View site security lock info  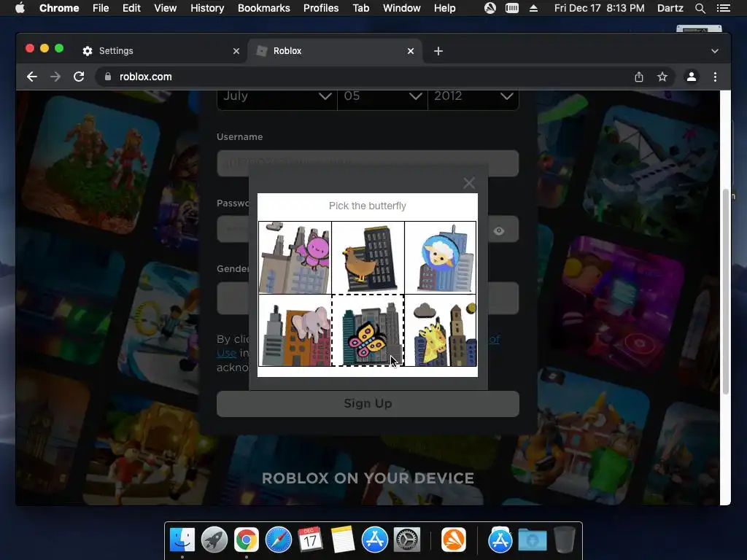(x=108, y=77)
